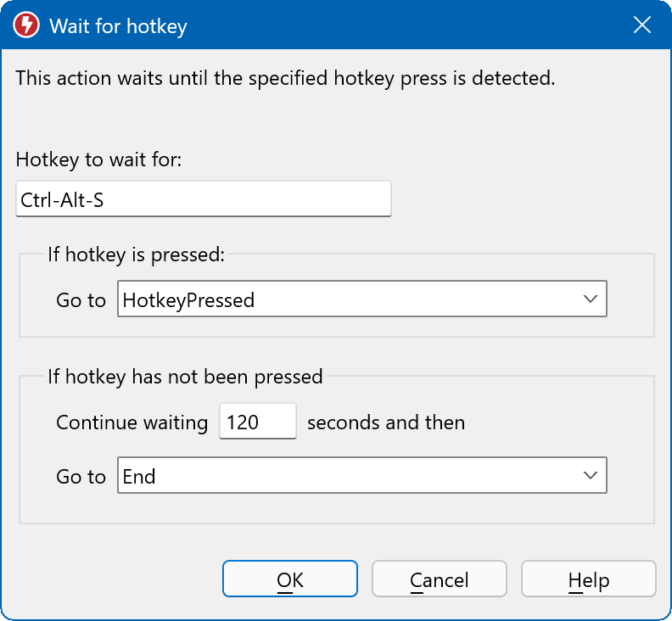Click the 'Continue waiting' label
The width and height of the screenshot is (672, 621).
[x=132, y=422]
